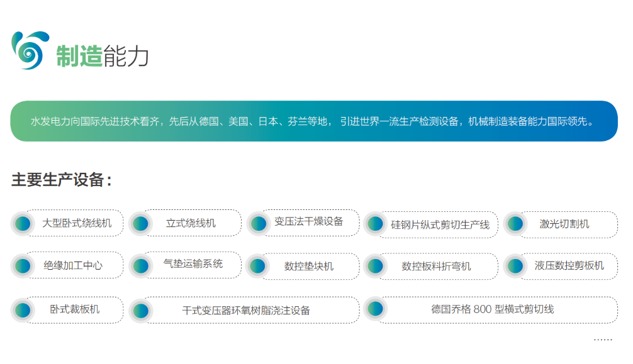Screen dimensions: 633x364
Task: Click the icon beside 绝缘加工中心
Action: (24, 265)
